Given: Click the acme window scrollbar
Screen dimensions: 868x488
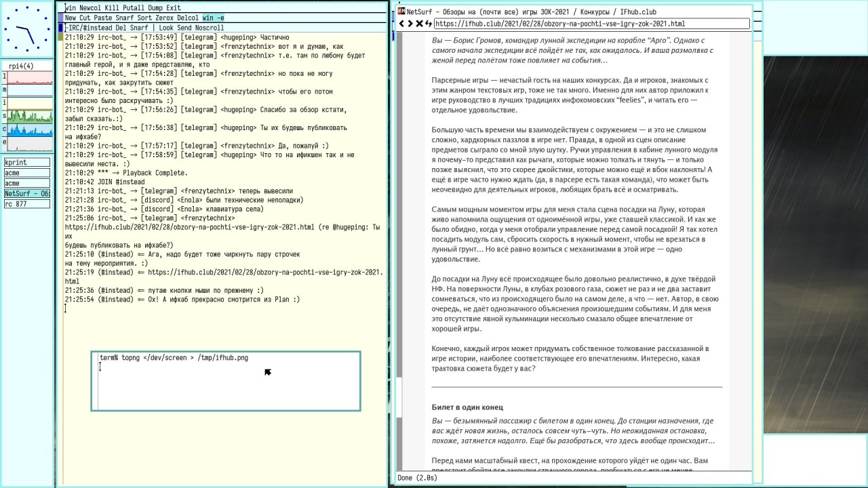Looking at the screenshot, I should 60,258.
